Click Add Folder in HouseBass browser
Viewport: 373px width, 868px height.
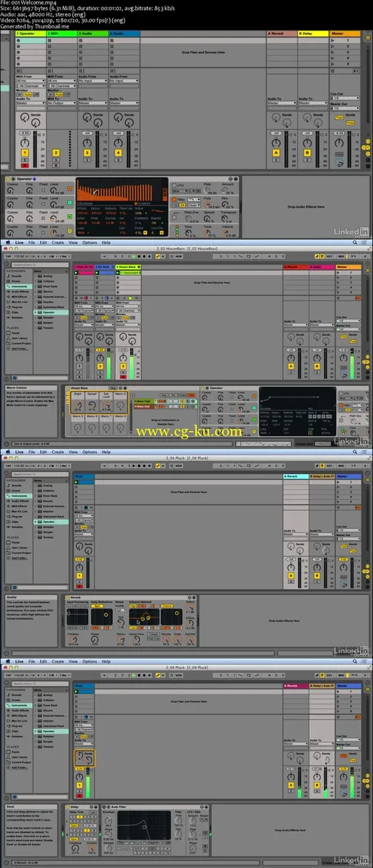pyautogui.click(x=19, y=349)
